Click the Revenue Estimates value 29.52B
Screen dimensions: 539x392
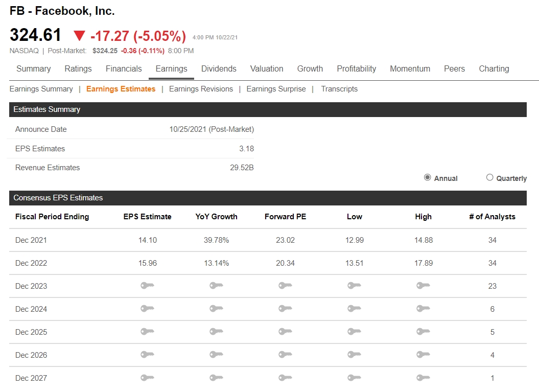click(x=242, y=168)
